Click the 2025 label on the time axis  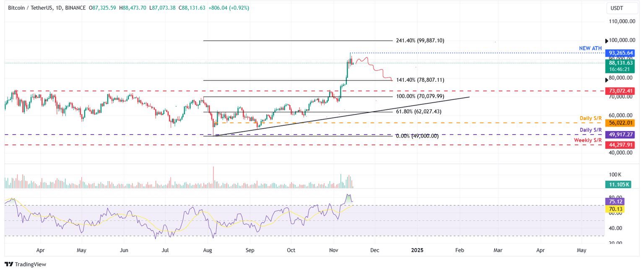pyautogui.click(x=417, y=250)
